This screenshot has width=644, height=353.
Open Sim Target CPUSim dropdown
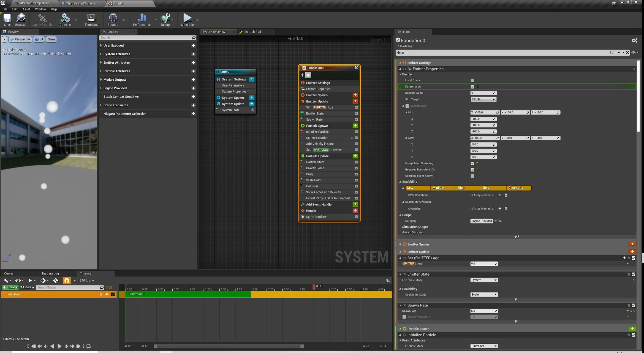click(x=483, y=99)
